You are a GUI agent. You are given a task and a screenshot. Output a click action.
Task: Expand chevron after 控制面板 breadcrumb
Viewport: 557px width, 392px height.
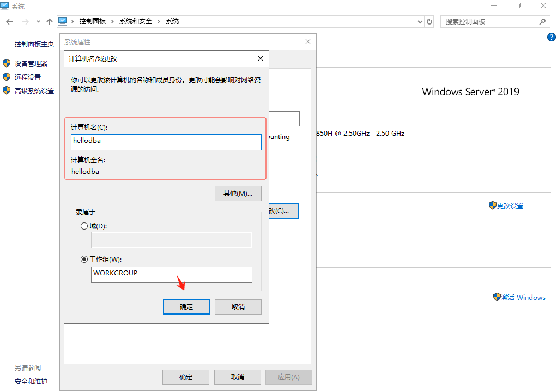pos(113,22)
